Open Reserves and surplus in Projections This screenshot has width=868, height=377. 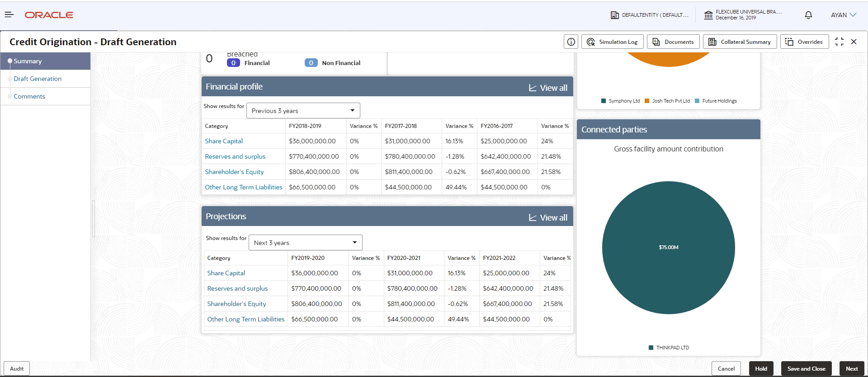(x=237, y=288)
